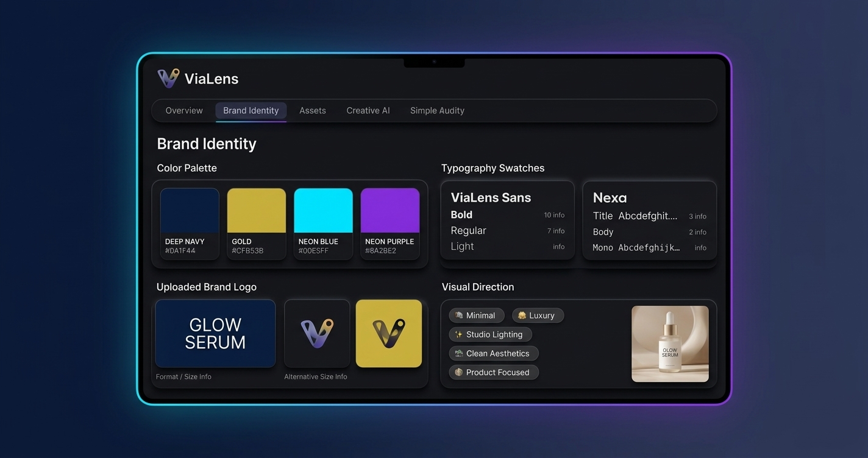Click the Uploaded Brand Logo section heading

(207, 287)
